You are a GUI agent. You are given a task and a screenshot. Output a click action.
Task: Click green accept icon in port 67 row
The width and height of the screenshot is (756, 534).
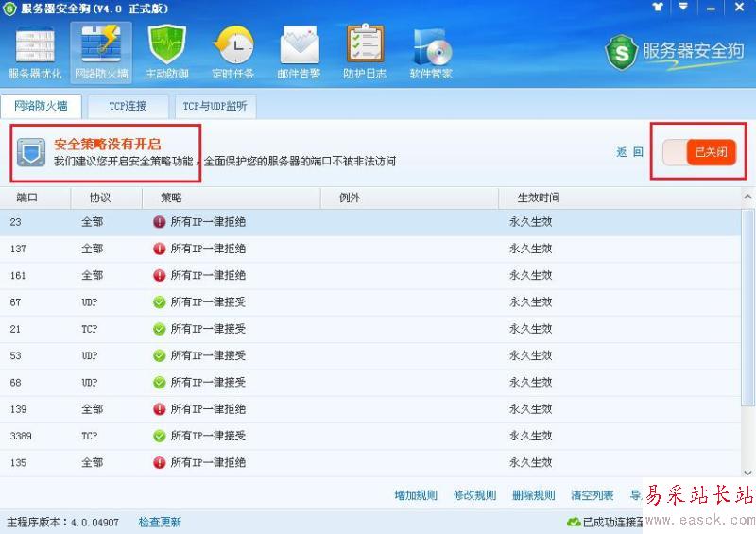(x=159, y=302)
